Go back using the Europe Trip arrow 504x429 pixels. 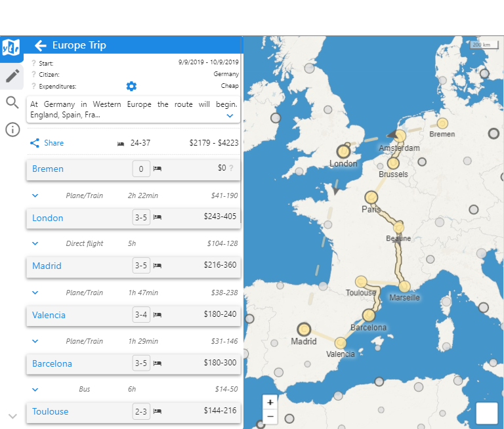[41, 46]
